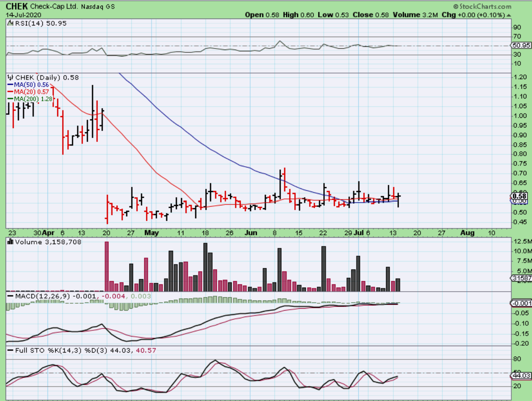The width and height of the screenshot is (532, 401).
Task: Click the tallest volume bar on April 20
Action: [107, 266]
